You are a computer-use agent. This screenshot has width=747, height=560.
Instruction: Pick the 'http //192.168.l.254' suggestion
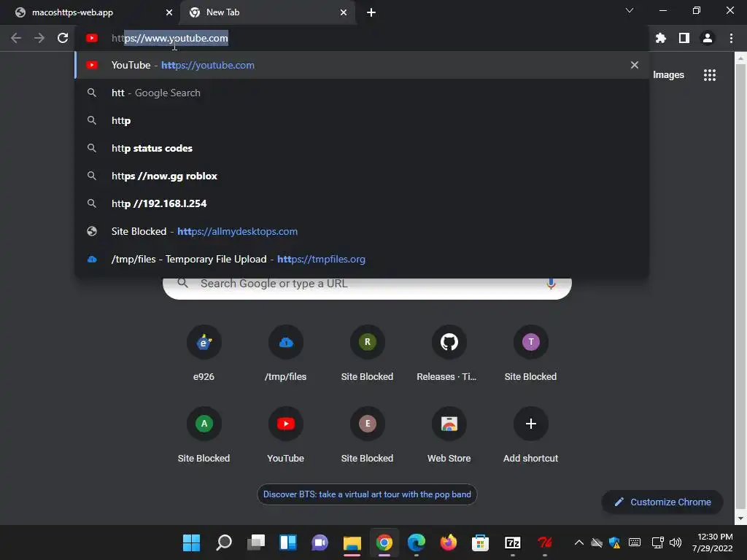pyautogui.click(x=362, y=203)
